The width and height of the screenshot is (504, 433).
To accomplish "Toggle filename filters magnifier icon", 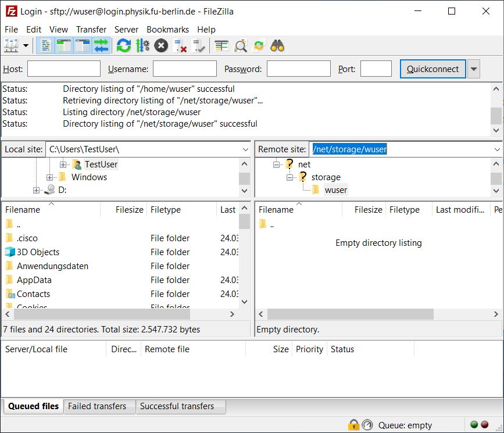I will pyautogui.click(x=240, y=46).
